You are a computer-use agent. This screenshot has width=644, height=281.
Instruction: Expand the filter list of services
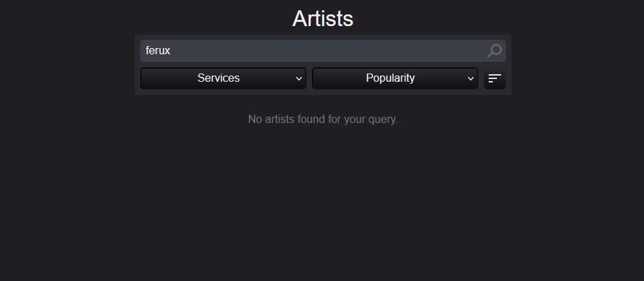tap(223, 78)
